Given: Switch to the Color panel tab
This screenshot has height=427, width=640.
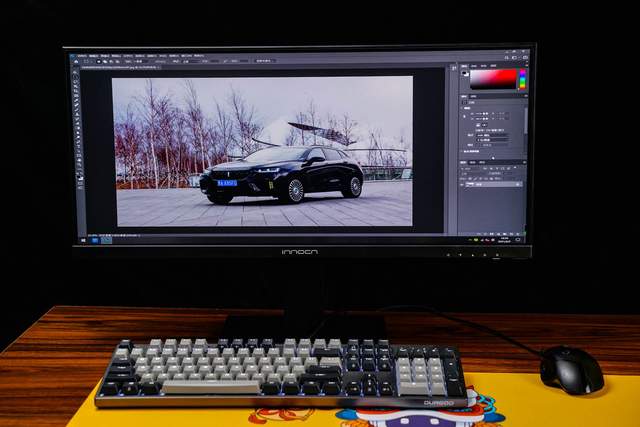Looking at the screenshot, I should pos(464,66).
